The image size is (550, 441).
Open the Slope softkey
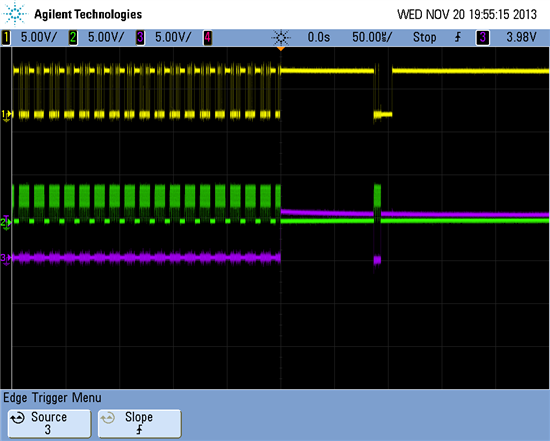139,423
